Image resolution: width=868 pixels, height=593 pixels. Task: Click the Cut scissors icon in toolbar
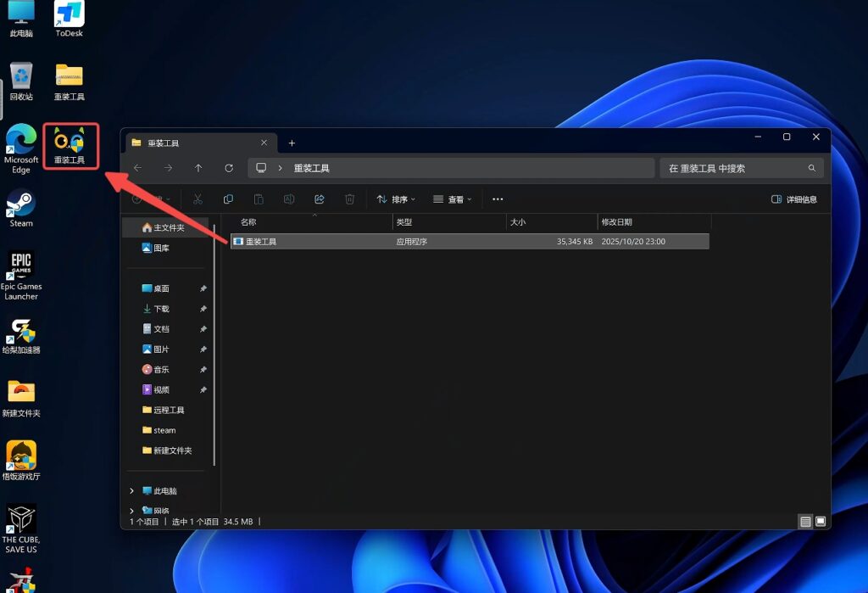tap(198, 199)
